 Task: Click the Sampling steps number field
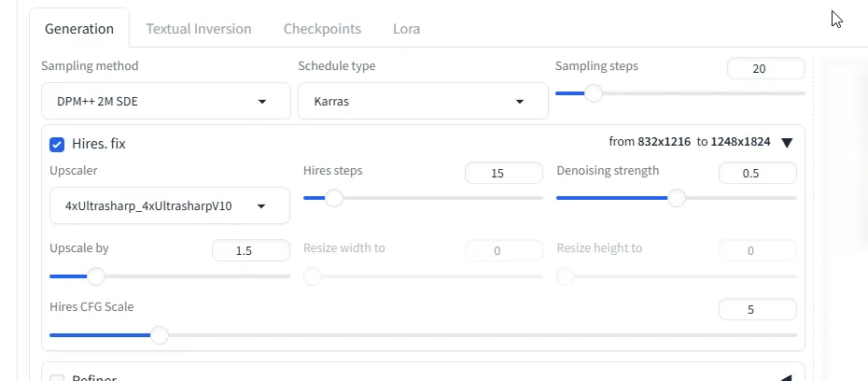[765, 68]
